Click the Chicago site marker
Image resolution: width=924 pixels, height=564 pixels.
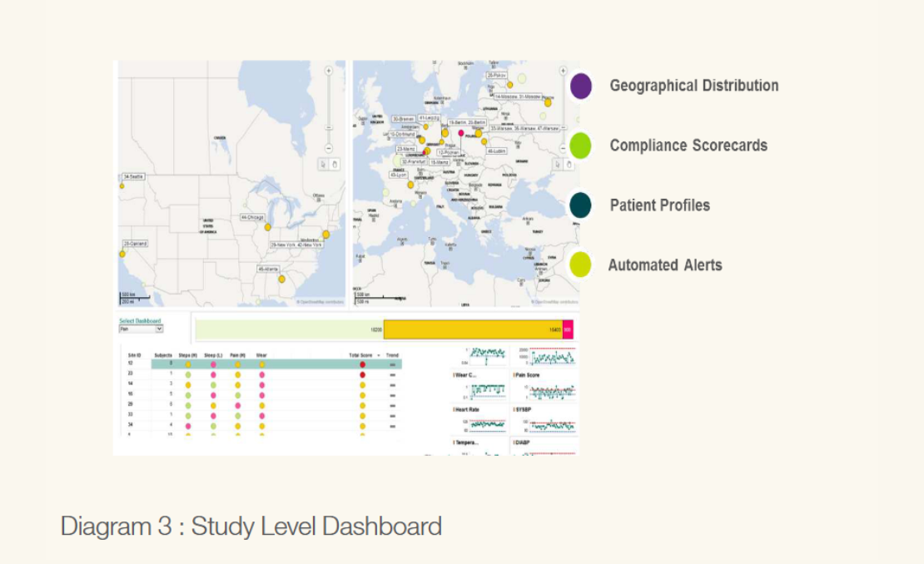267,227
